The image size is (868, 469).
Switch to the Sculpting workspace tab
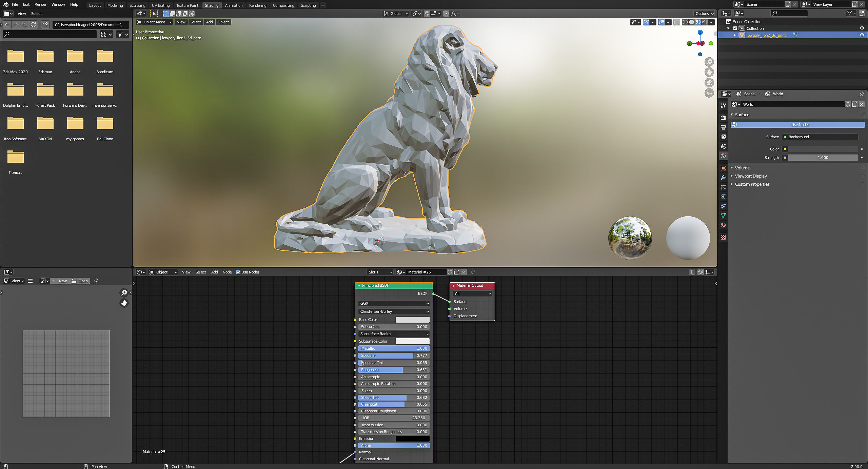[137, 5]
